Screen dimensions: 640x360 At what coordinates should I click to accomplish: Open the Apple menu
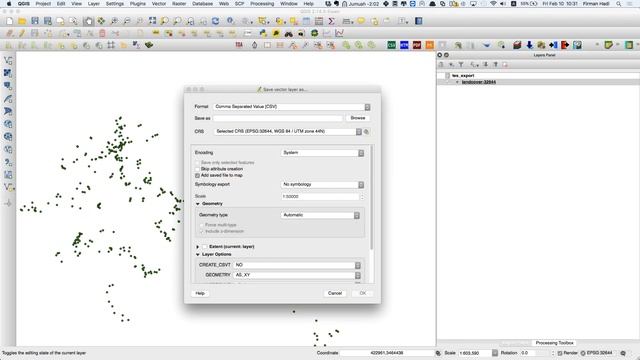coord(9,4)
